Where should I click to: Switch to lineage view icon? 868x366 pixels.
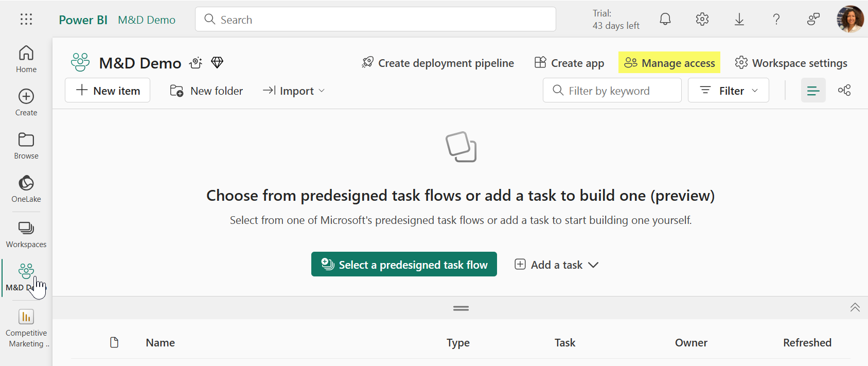tap(844, 91)
